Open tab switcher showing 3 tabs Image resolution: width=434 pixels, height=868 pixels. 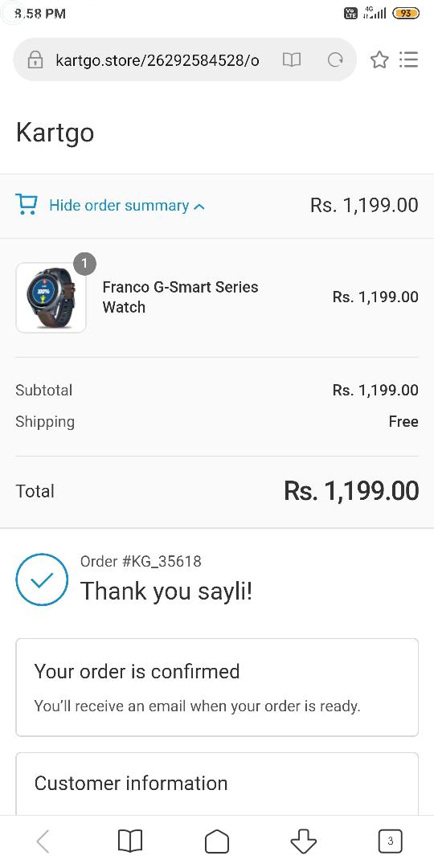point(391,842)
